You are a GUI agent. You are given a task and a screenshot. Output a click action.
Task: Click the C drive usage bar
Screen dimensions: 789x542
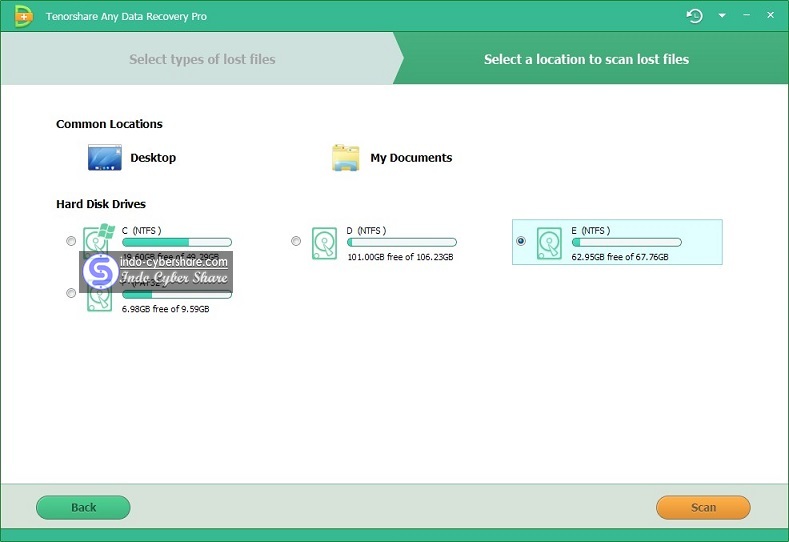coord(177,242)
